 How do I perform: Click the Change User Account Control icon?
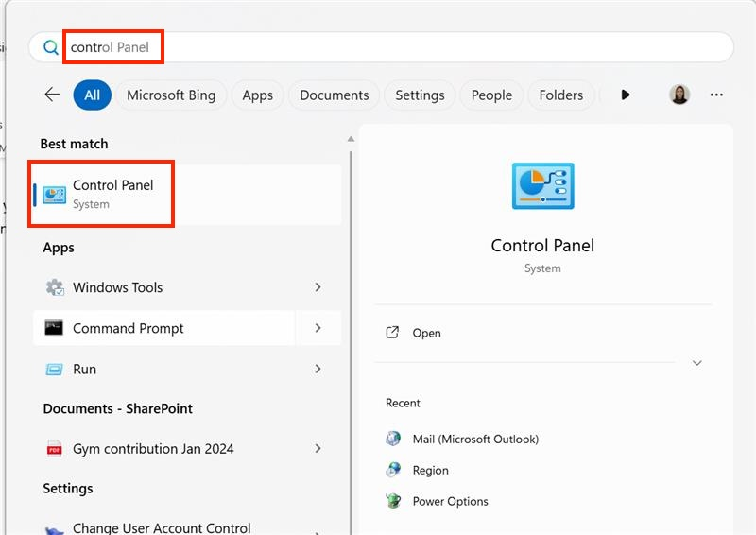point(54,530)
